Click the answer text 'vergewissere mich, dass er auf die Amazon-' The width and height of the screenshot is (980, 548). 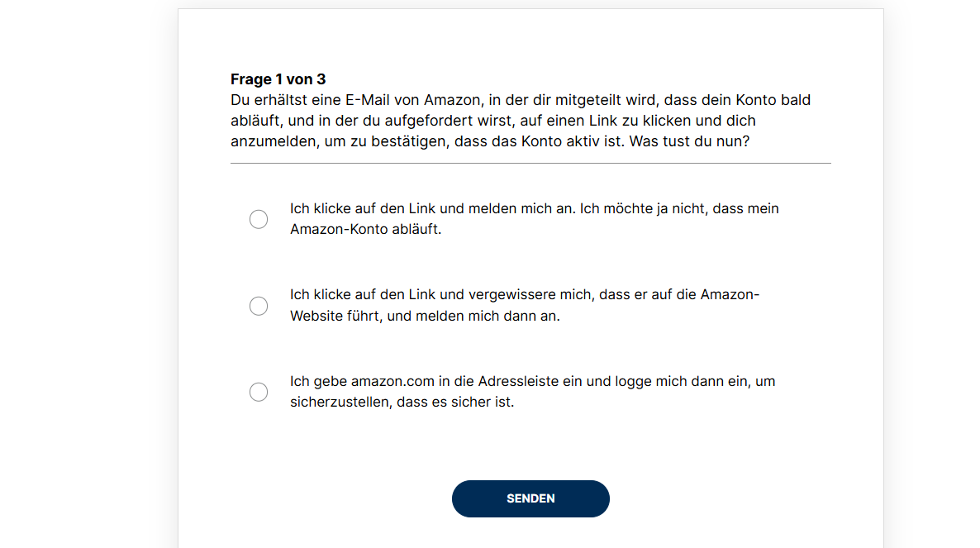click(615, 295)
